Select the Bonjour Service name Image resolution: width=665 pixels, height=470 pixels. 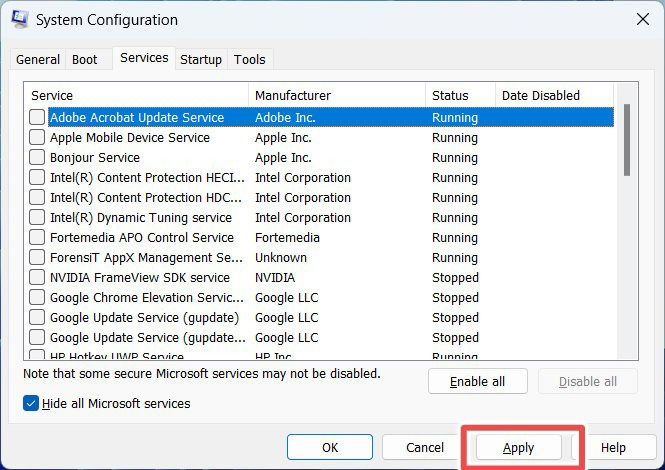coord(95,157)
